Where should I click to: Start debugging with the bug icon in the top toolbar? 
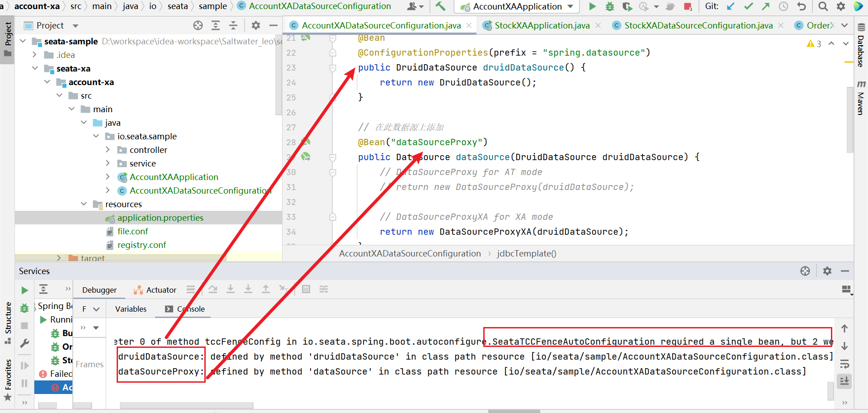609,6
